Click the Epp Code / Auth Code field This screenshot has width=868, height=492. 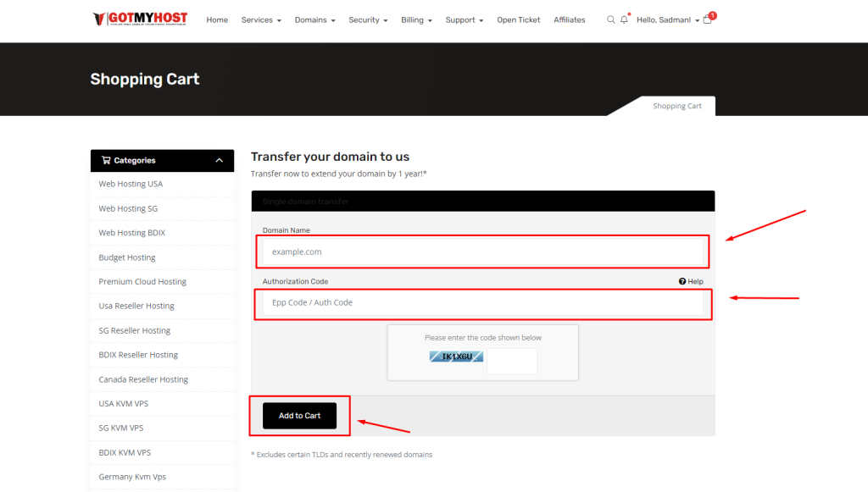click(481, 302)
